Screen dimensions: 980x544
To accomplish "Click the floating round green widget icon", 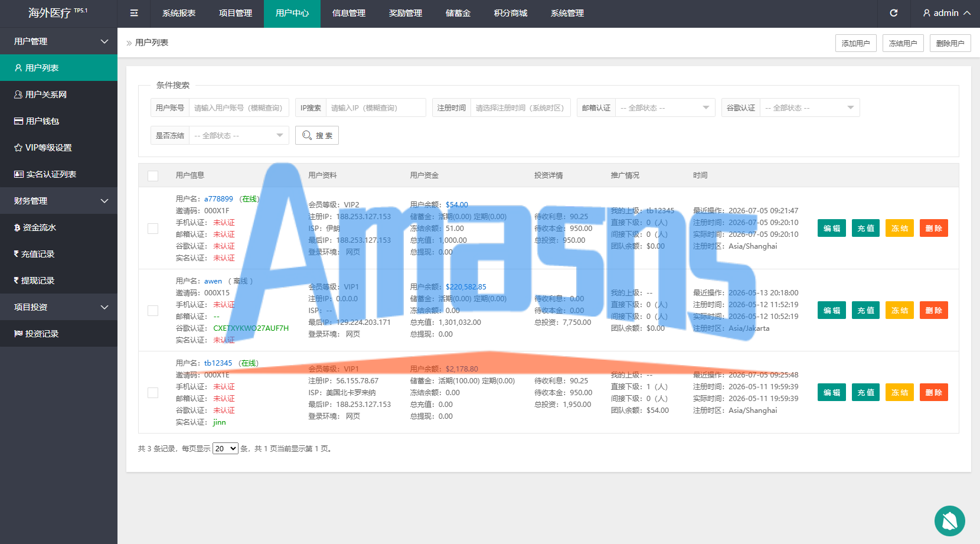I will pyautogui.click(x=950, y=521).
